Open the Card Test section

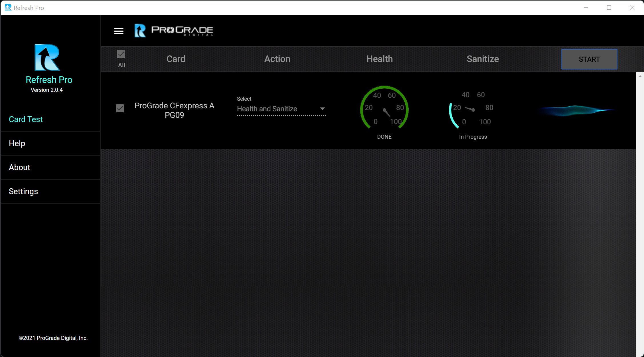point(26,119)
